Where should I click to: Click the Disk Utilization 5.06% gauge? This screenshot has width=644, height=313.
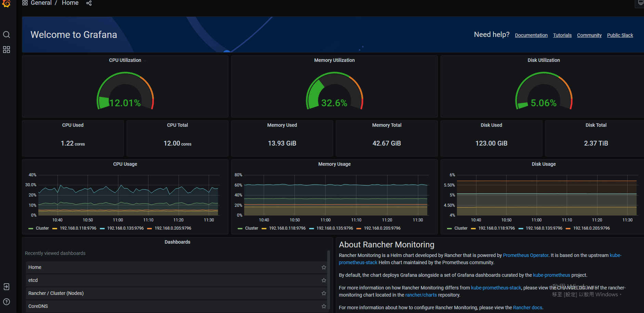(x=544, y=91)
